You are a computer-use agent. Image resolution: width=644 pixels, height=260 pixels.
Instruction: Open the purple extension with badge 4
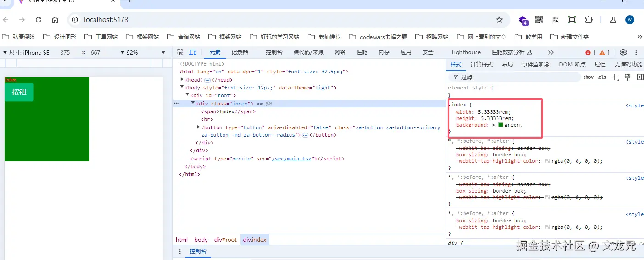[523, 20]
